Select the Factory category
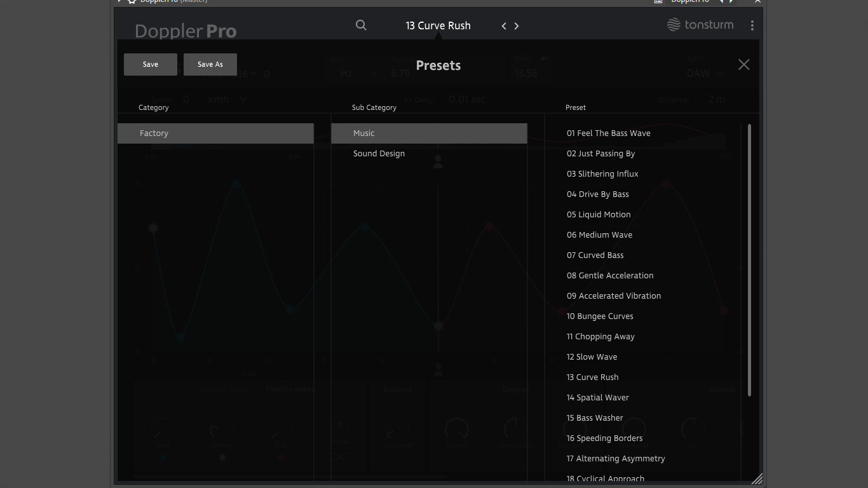Screen dimensions: 868x488 (x=215, y=133)
